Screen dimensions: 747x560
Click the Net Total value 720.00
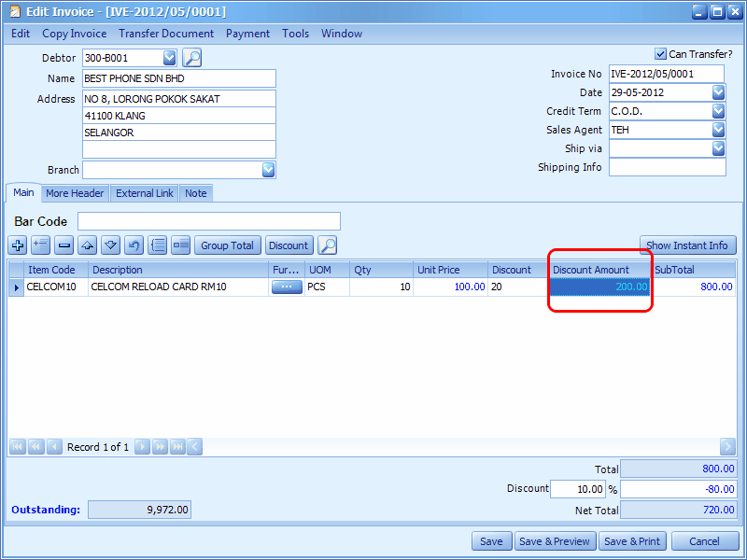(679, 510)
